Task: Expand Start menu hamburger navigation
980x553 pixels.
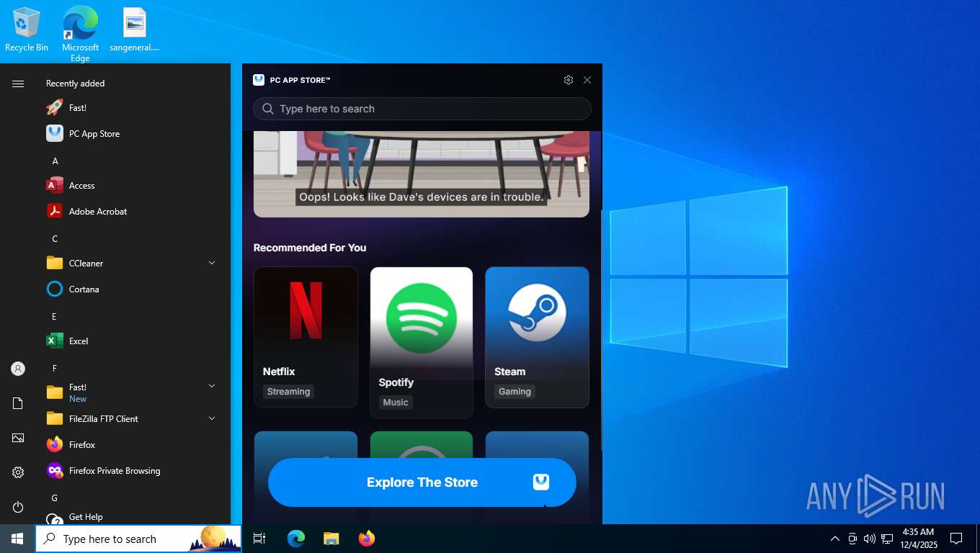Action: (x=18, y=84)
